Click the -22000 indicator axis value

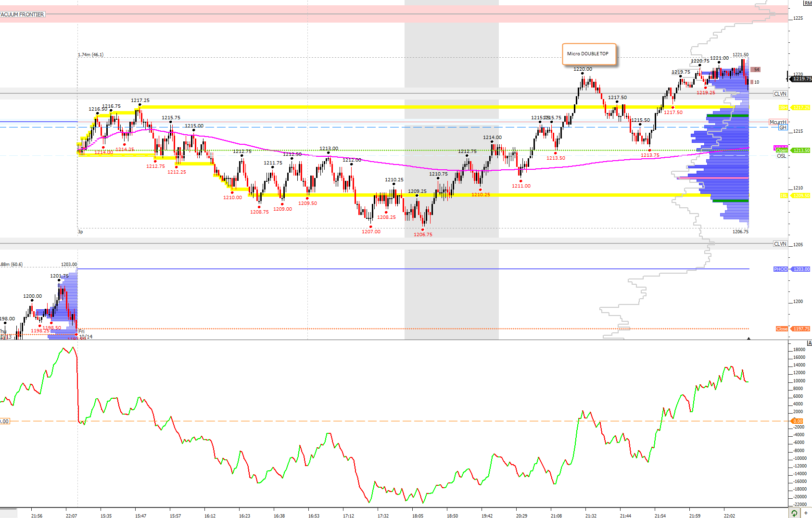click(799, 505)
